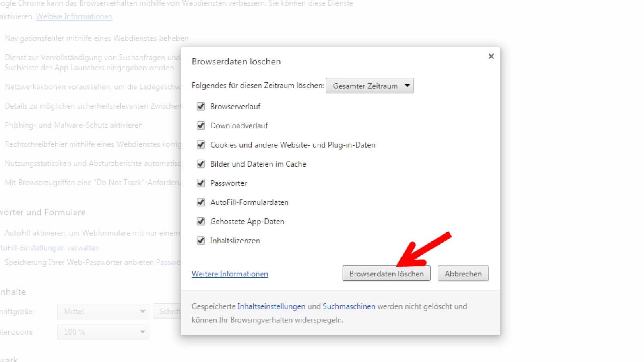The height and width of the screenshot is (362, 644).
Task: Click the Browserdaten löschen button
Action: [x=386, y=274]
